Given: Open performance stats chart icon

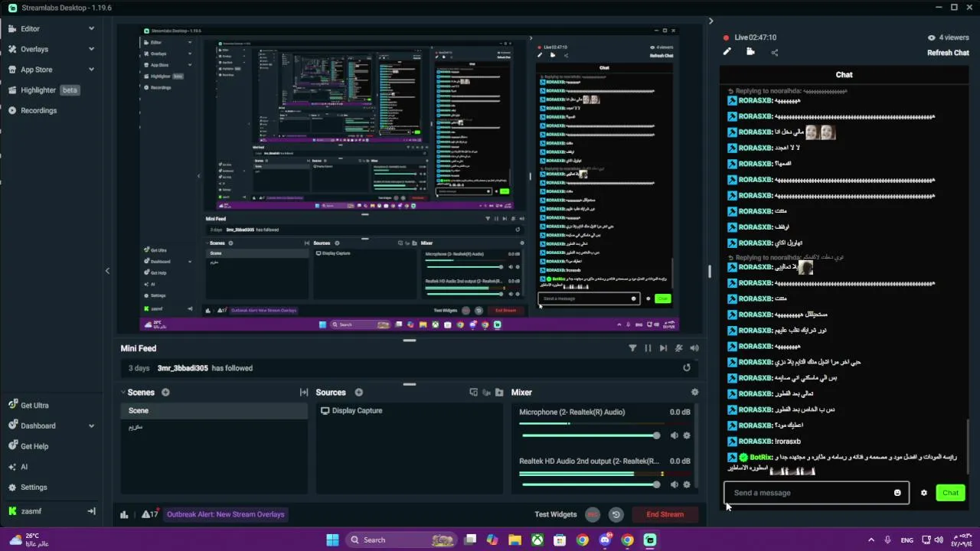Looking at the screenshot, I should 124,514.
